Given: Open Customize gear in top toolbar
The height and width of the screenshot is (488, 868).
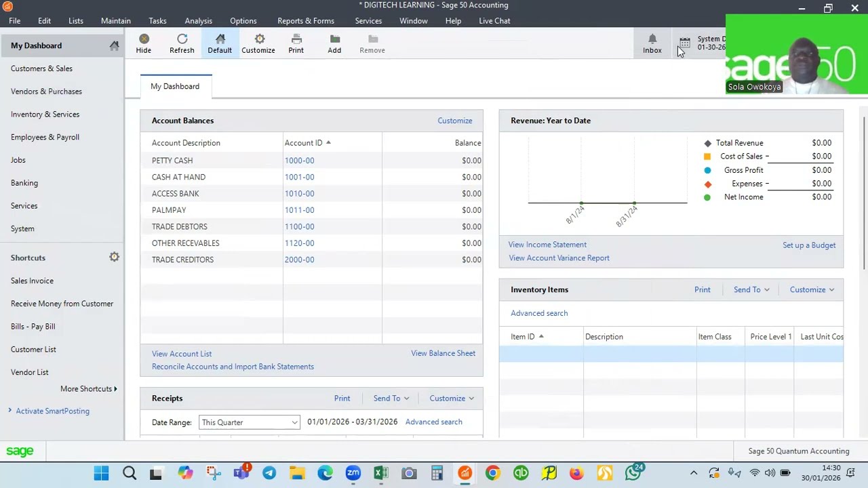Looking at the screenshot, I should coord(258,39).
